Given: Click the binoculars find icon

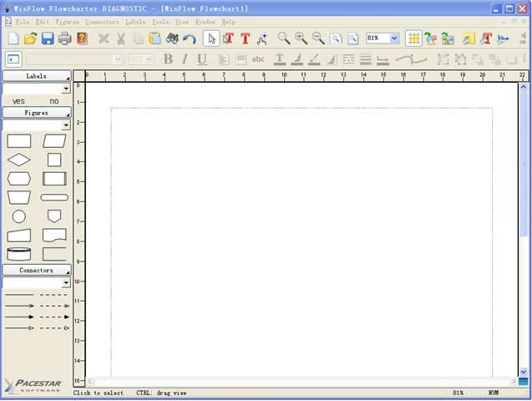Looking at the screenshot, I should [172, 38].
